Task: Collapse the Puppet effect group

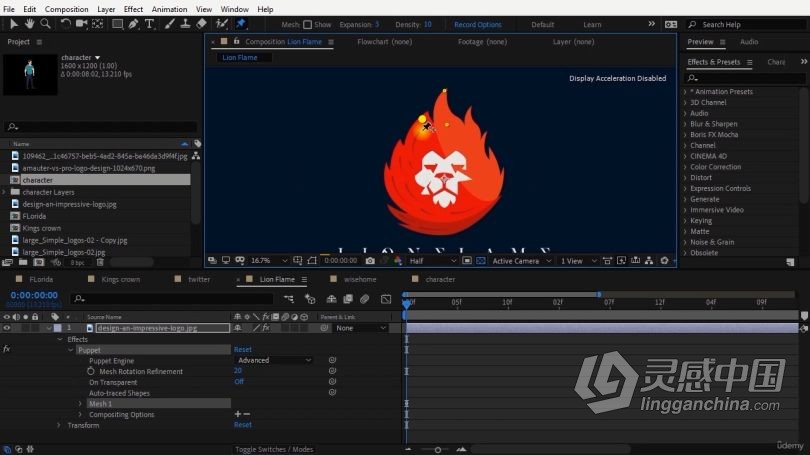Action: click(71, 350)
